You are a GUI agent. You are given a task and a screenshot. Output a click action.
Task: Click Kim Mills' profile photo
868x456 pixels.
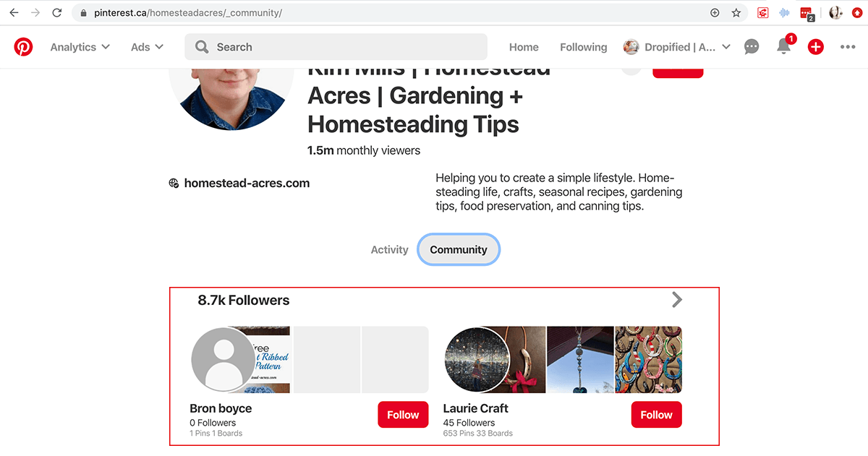pos(231,100)
